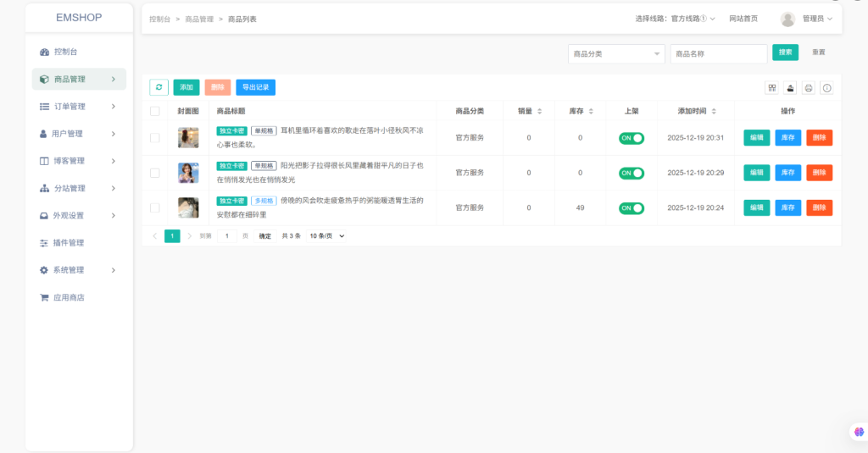
Task: Tick the select-all checkbox in table header
Action: [155, 111]
